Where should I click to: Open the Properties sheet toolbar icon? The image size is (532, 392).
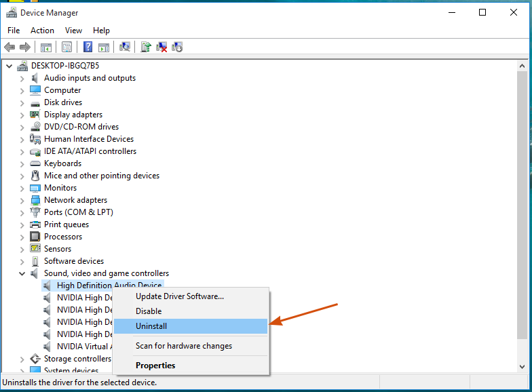(66, 47)
